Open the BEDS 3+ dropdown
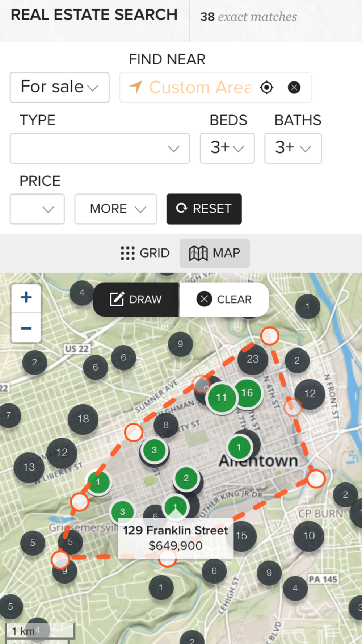This screenshot has width=362, height=644. [227, 148]
